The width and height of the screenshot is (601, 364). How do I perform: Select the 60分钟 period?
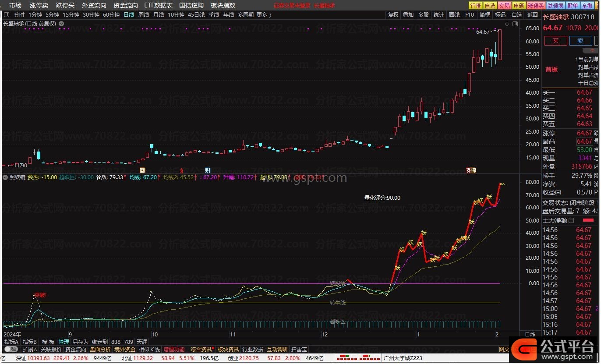111,15
